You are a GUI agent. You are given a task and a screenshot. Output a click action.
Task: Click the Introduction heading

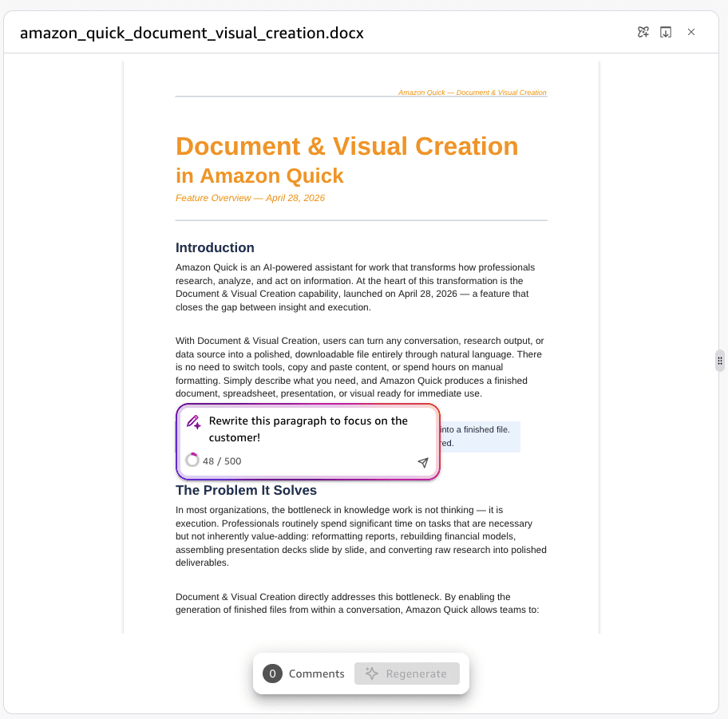pos(215,247)
